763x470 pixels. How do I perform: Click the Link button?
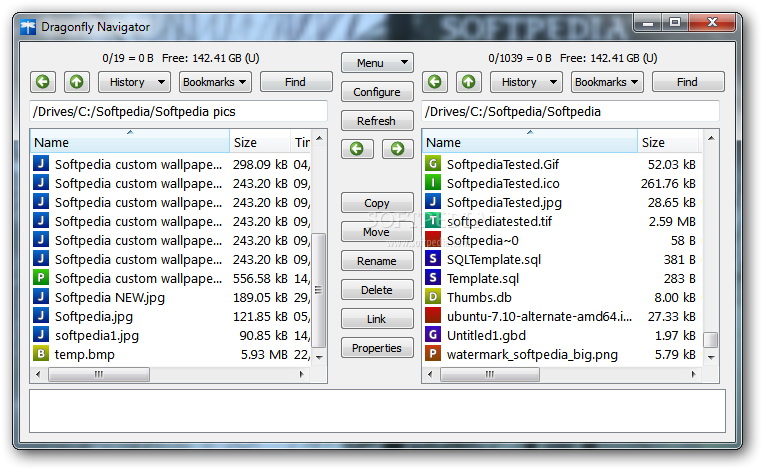click(377, 318)
